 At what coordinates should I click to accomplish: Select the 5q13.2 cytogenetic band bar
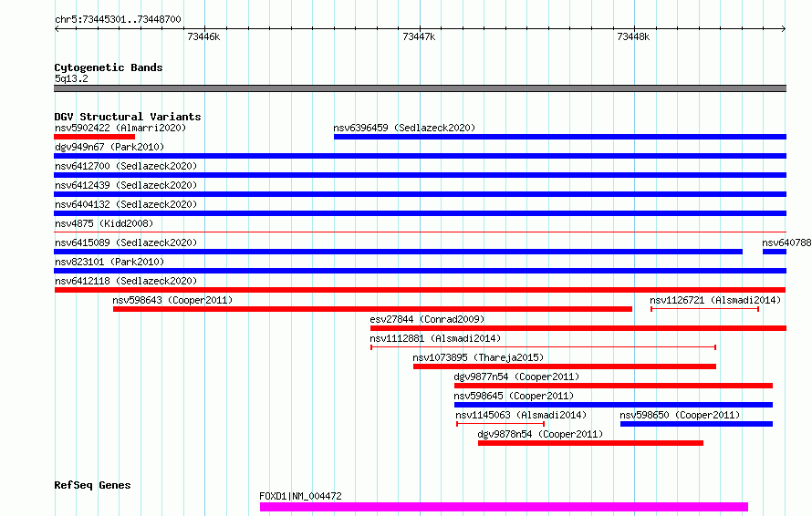click(x=420, y=88)
